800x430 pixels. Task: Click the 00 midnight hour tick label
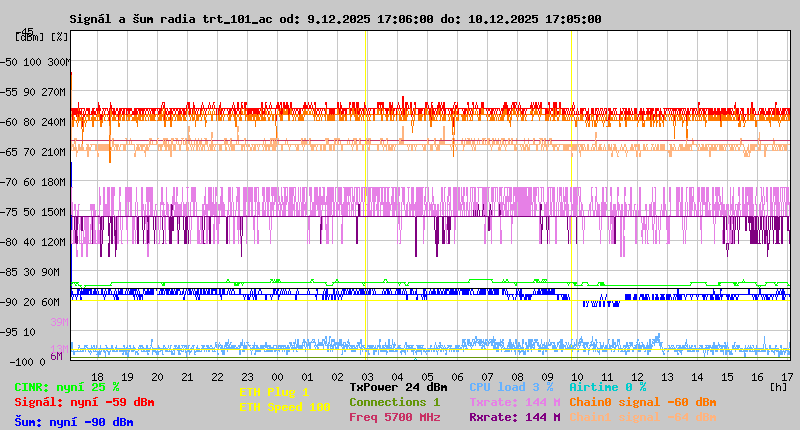[x=278, y=377]
